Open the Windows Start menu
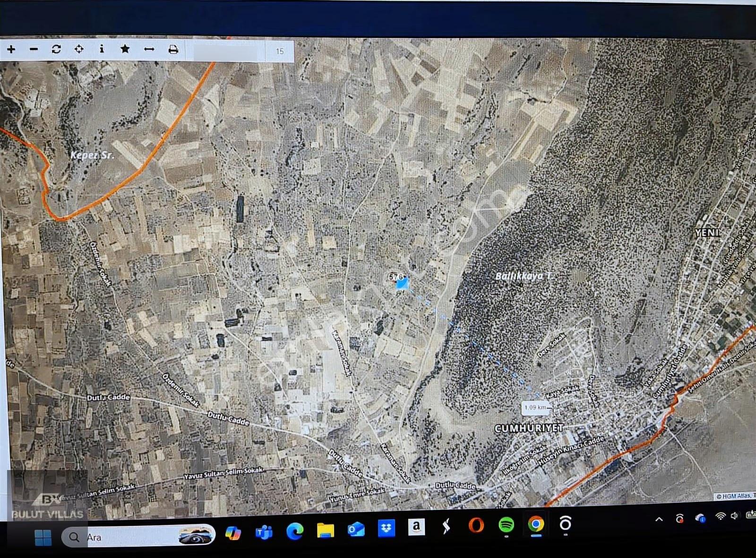This screenshot has height=558, width=756. (43, 537)
